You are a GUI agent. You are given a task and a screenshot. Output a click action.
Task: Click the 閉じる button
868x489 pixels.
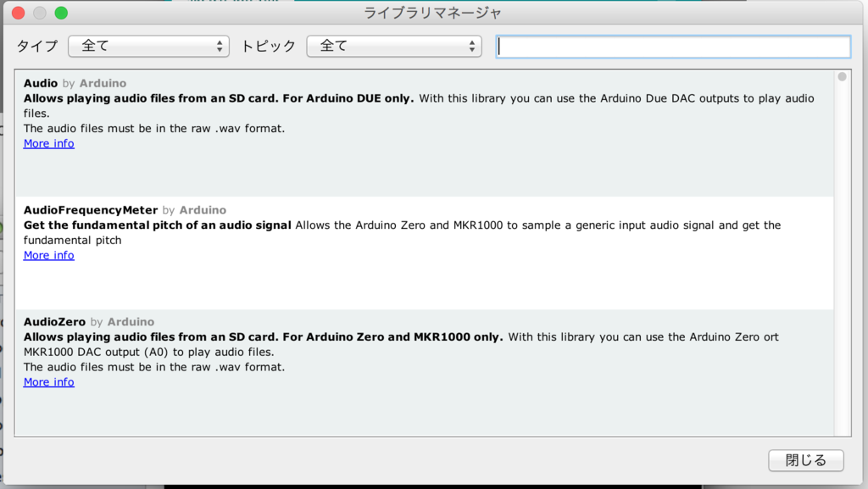click(x=806, y=460)
